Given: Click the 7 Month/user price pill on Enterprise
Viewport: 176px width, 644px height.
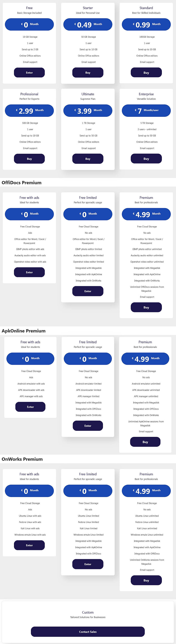Looking at the screenshot, I should 146,110.
